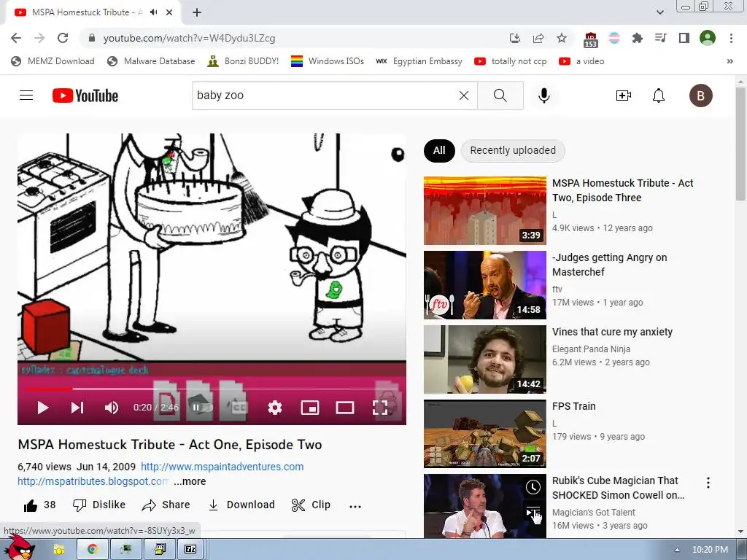Click Chrome icon in taskbar
The height and width of the screenshot is (560, 747).
[x=93, y=550]
